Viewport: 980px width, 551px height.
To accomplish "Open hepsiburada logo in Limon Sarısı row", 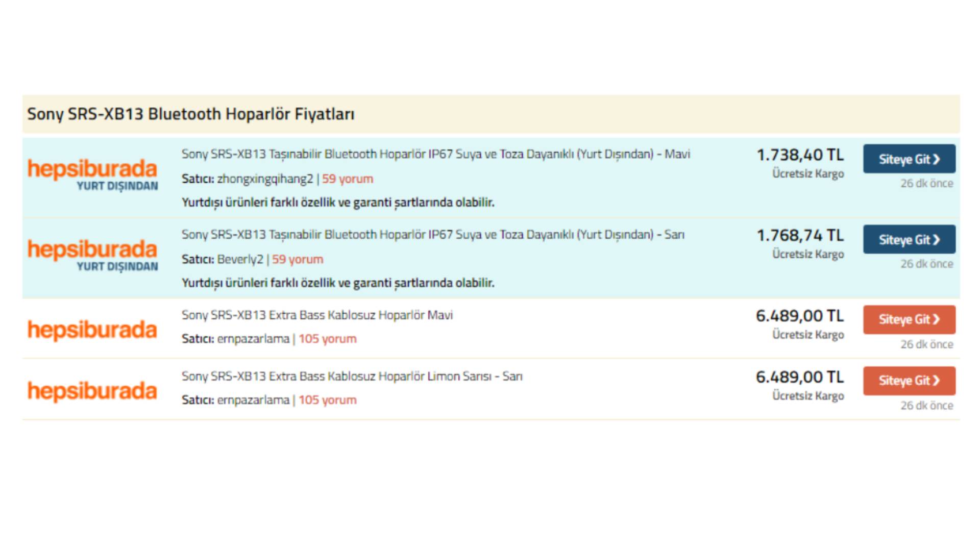I will click(92, 391).
